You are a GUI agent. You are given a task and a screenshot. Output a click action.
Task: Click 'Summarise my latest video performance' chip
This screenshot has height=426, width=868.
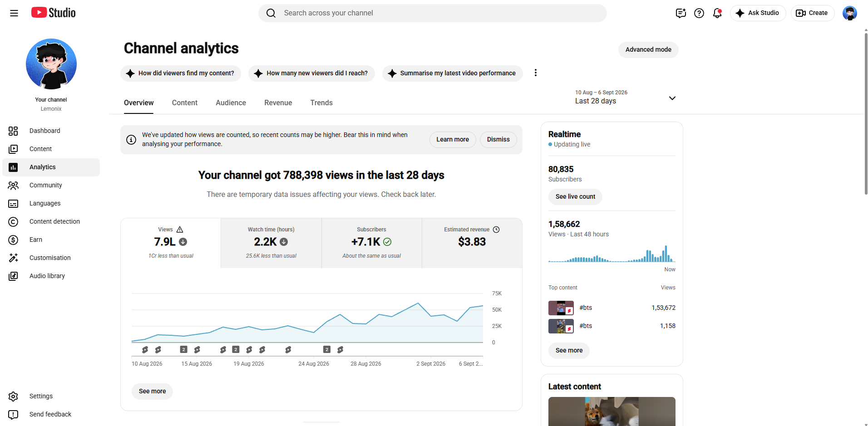pos(452,73)
